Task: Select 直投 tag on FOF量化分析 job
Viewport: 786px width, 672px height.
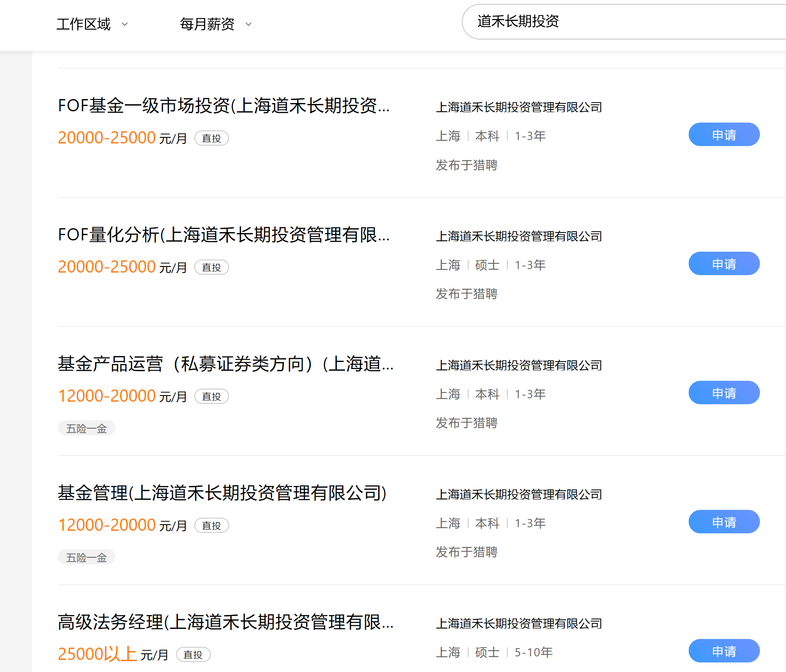Action: pyautogui.click(x=212, y=267)
